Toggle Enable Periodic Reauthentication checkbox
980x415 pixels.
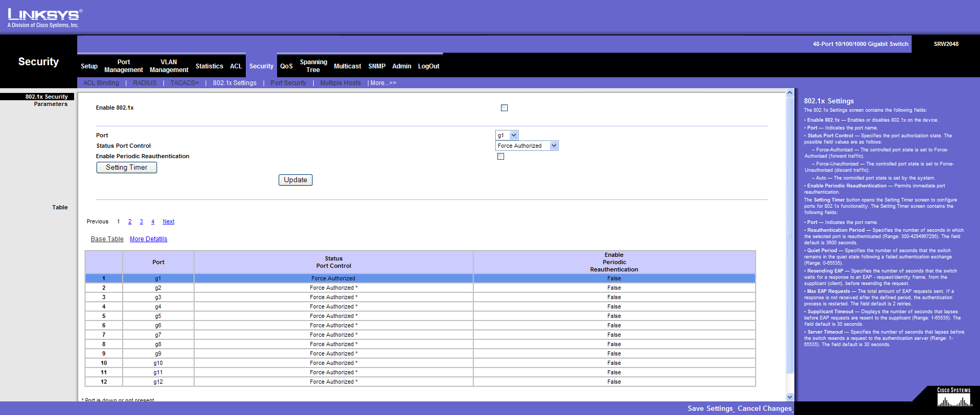500,157
